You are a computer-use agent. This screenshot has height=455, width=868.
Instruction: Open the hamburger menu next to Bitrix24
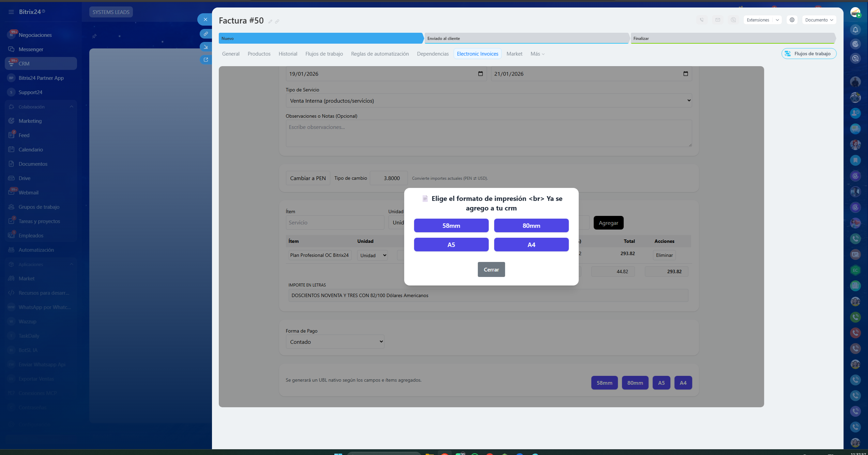[11, 12]
